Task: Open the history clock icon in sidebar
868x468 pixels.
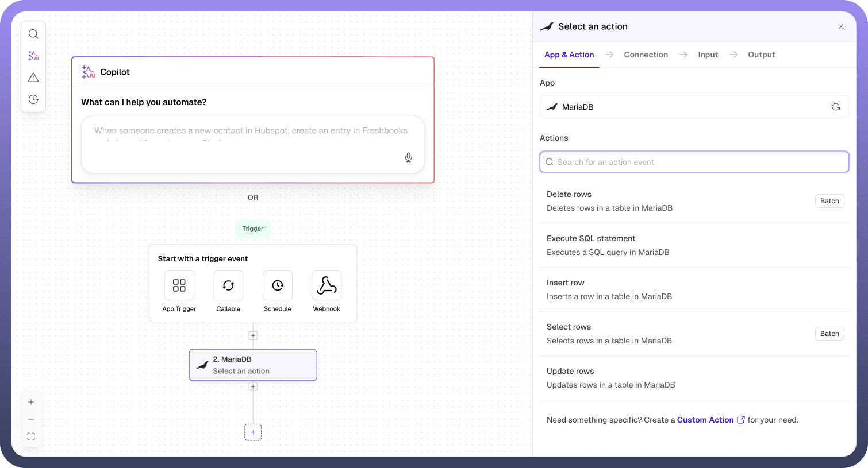Action: (33, 99)
